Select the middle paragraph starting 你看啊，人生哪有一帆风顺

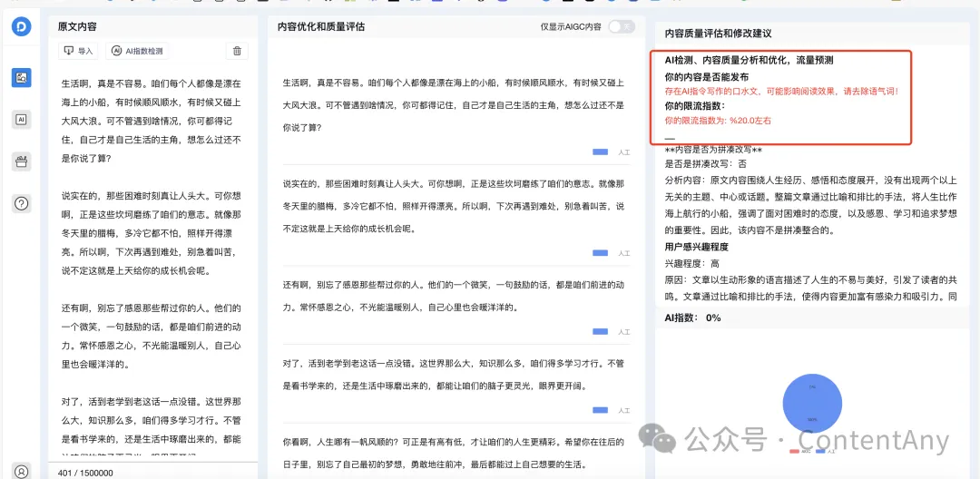[x=454, y=454]
